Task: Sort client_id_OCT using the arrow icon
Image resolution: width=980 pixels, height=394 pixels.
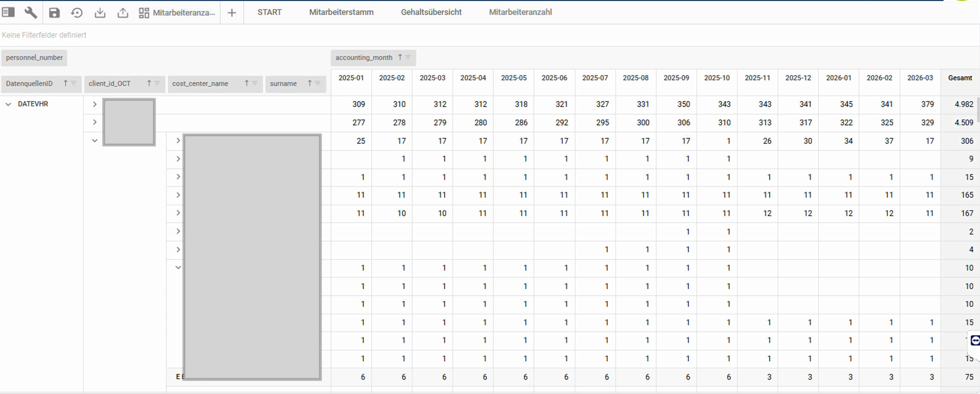Action: 149,83
